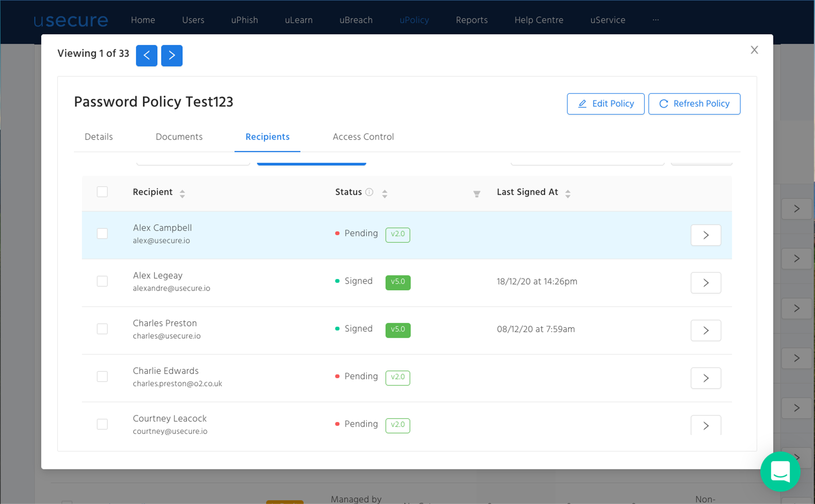Expand Courtney Leacock's row chevron
The image size is (815, 504).
[x=706, y=425]
